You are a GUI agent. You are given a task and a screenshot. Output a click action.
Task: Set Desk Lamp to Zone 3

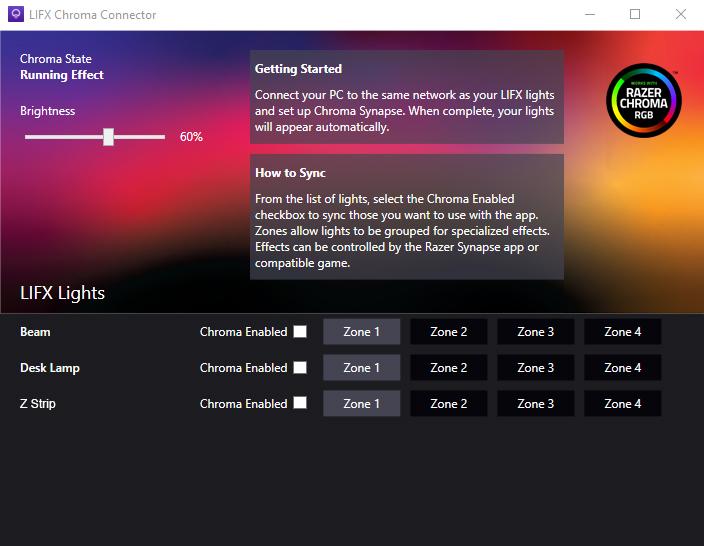point(536,368)
